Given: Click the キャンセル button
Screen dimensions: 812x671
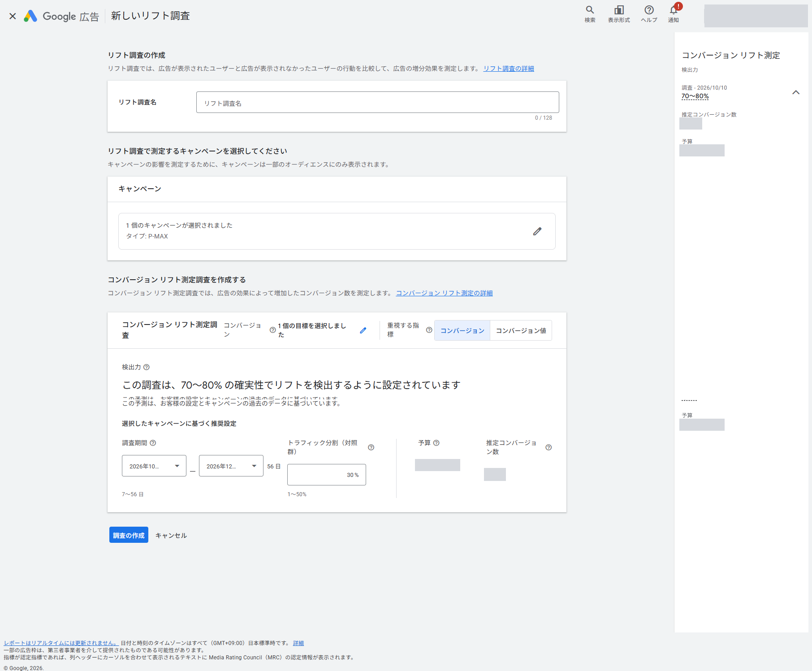Looking at the screenshot, I should coord(171,535).
